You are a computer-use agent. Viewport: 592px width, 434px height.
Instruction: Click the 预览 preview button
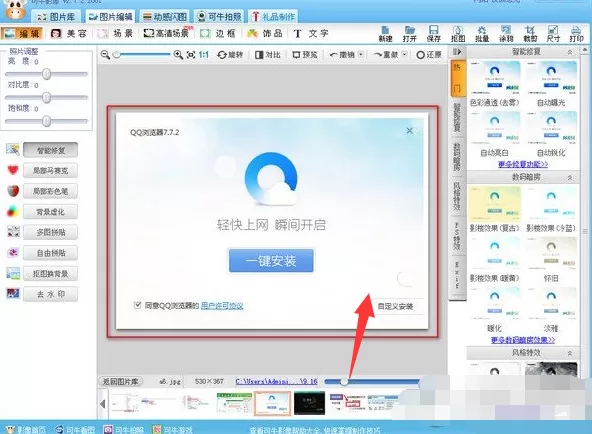point(305,55)
